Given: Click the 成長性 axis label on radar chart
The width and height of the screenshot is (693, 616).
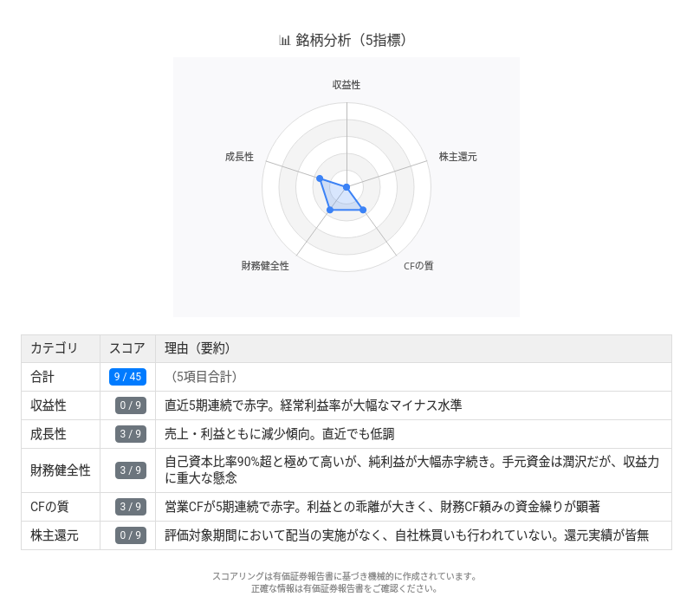Looking at the screenshot, I should tap(239, 157).
